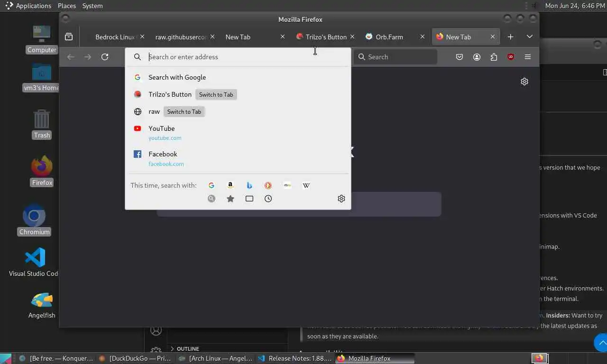Open Computer desktop icon
Screen dimensions: 607x364
click(x=42, y=40)
